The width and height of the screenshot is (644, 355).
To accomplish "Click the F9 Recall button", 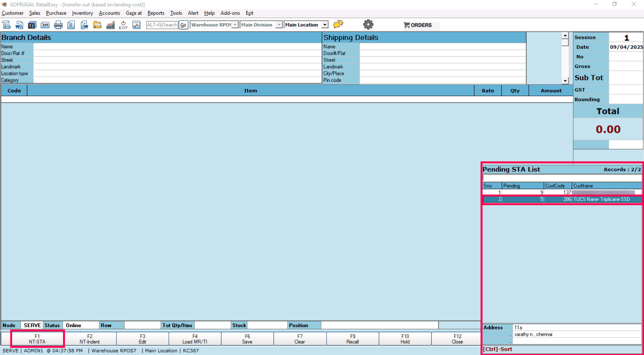I will point(353,339).
